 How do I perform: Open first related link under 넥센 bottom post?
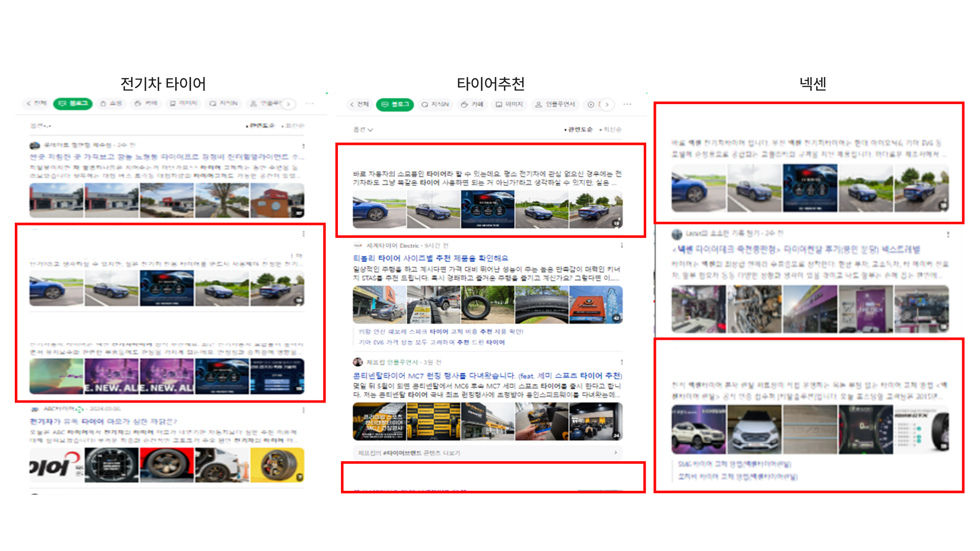734,464
